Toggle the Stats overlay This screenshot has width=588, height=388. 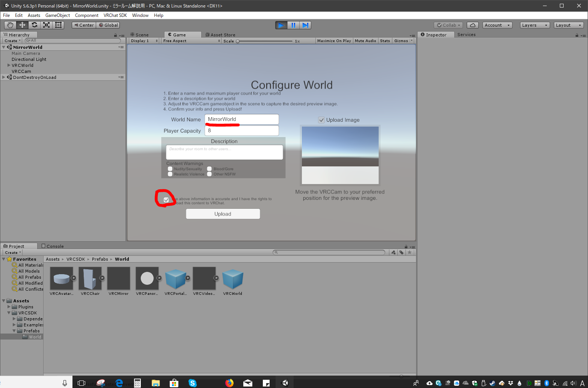(x=385, y=41)
